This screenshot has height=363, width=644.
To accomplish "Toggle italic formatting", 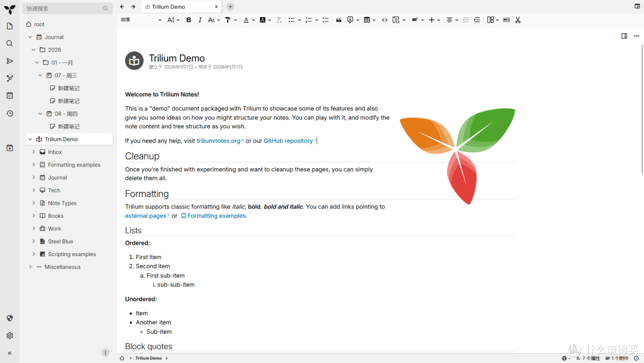I will [200, 20].
